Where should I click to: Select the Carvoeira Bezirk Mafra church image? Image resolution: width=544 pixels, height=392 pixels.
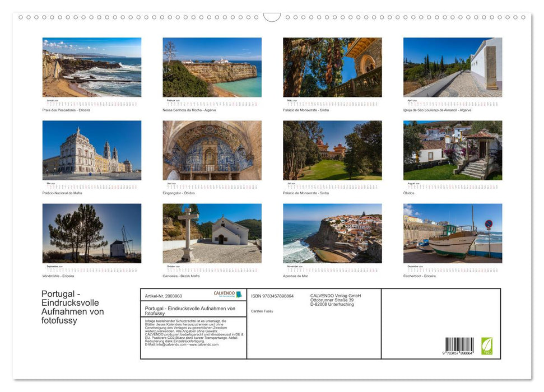[x=211, y=233]
